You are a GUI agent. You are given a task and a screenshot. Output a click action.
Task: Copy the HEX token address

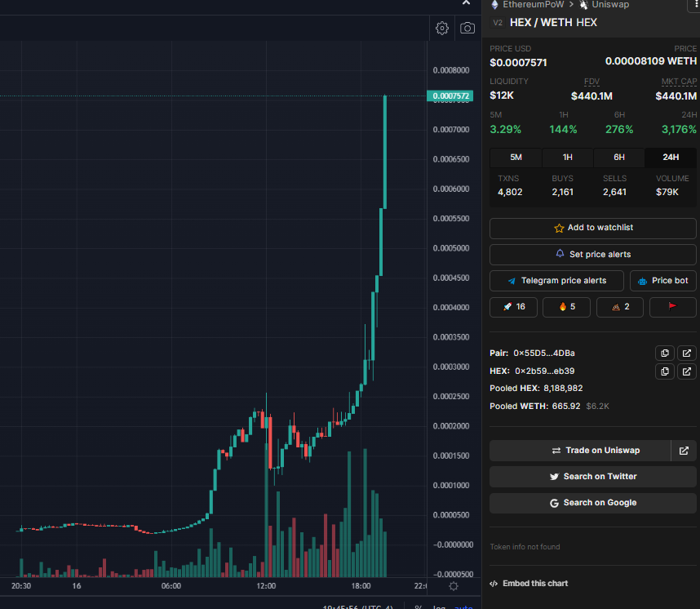point(665,371)
